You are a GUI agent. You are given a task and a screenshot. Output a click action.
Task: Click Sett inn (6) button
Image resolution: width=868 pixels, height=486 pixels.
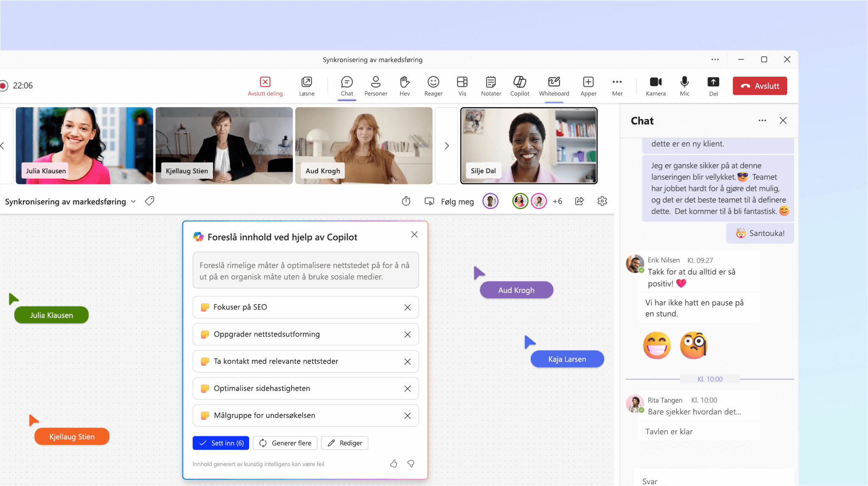click(221, 442)
